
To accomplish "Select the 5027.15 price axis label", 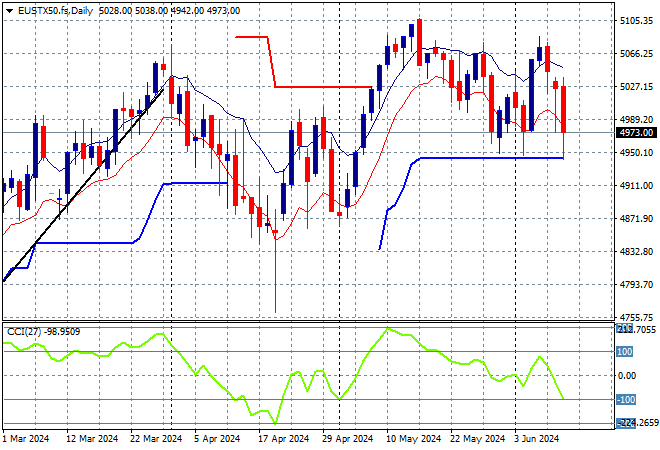I will click(636, 86).
